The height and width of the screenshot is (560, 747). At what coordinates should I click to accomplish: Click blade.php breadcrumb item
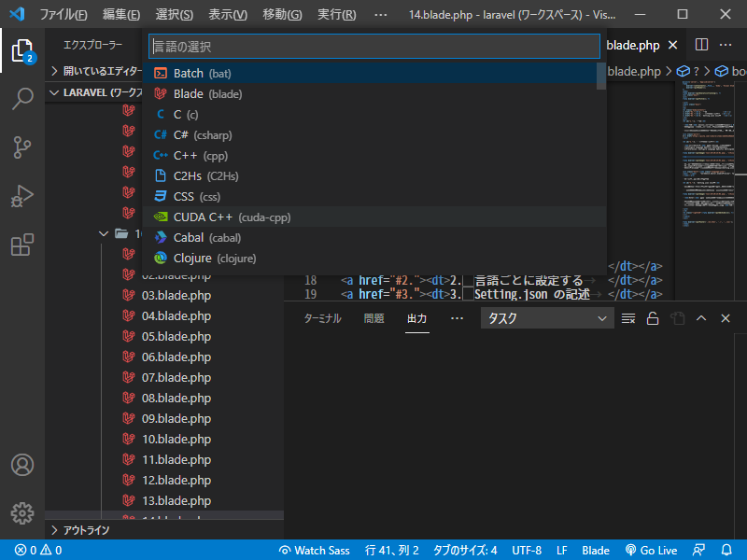point(634,72)
